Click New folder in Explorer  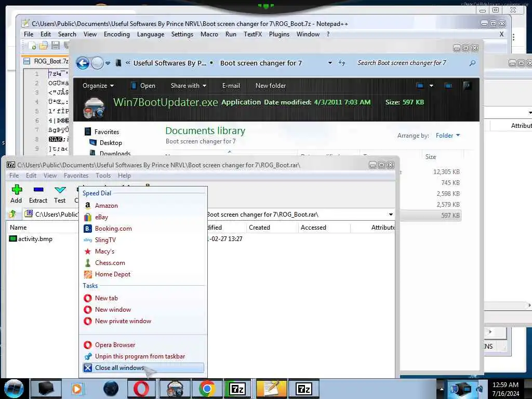point(271,86)
